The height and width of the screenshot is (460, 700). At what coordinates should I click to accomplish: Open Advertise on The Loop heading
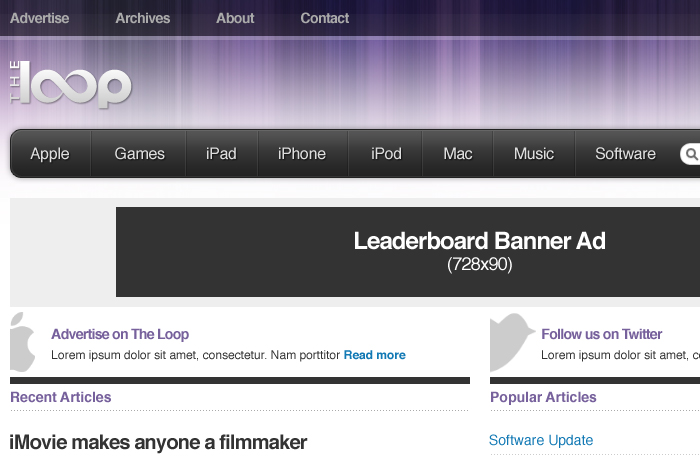[120, 334]
